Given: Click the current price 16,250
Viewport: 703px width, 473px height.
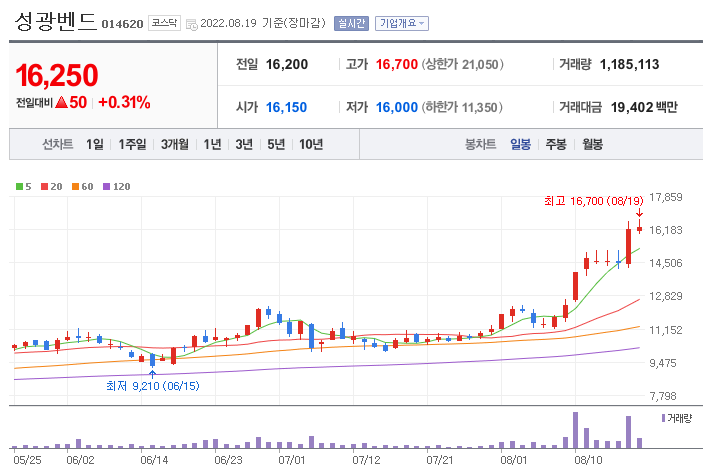Looking at the screenshot, I should 57,75.
